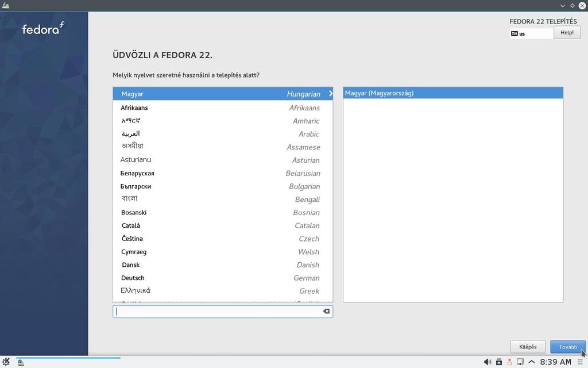This screenshot has width=588, height=368.
Task: Click the Tovább button to continue
Action: coord(568,347)
